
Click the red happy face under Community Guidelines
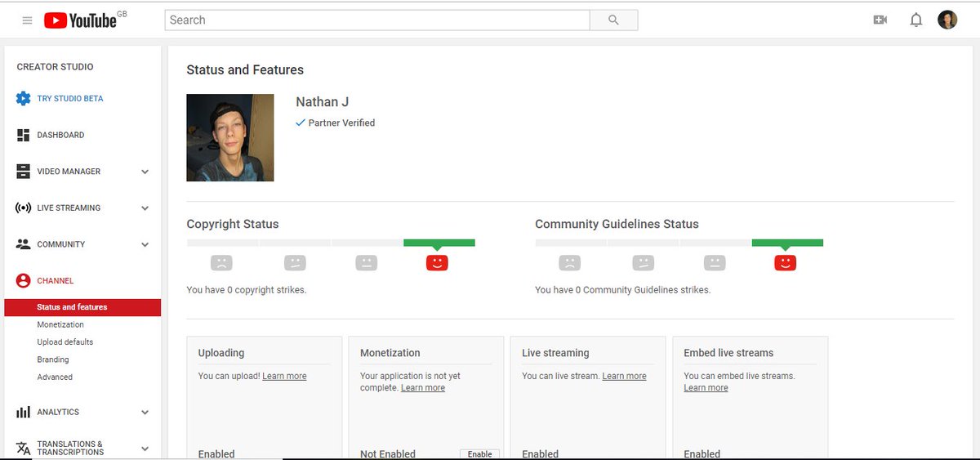coord(786,263)
